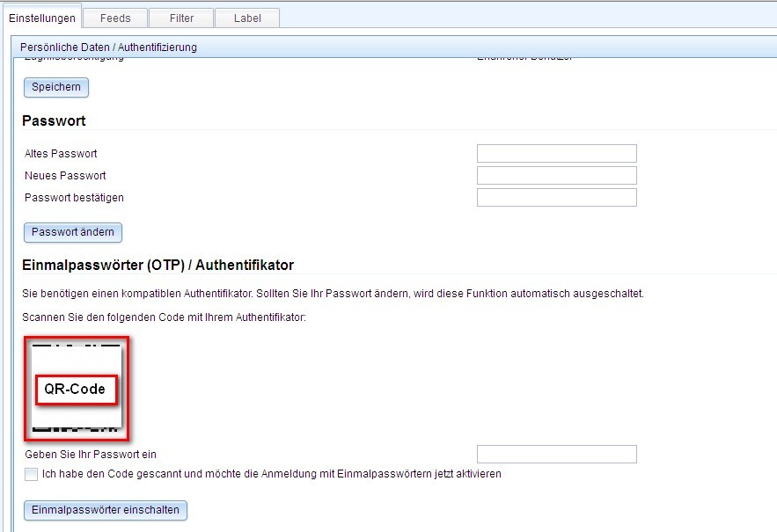The height and width of the screenshot is (532, 777).
Task: Click the field beside "Geben Sie Ihr Passwort ein"
Action: [555, 454]
